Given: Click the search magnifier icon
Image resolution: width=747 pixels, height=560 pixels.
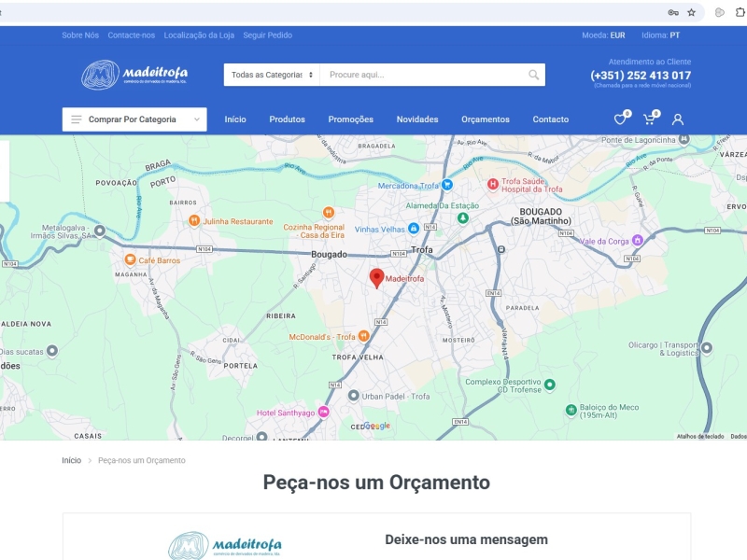Looking at the screenshot, I should (x=533, y=75).
